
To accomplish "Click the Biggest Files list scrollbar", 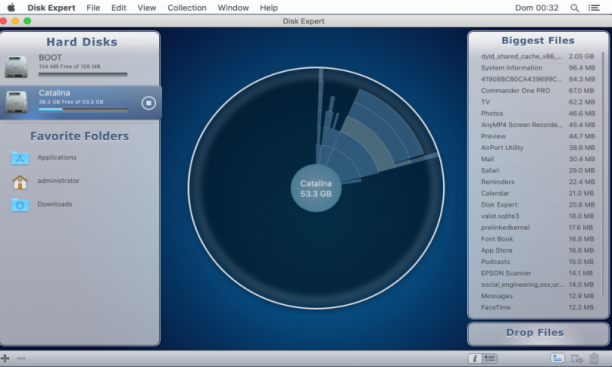I will click(x=603, y=174).
